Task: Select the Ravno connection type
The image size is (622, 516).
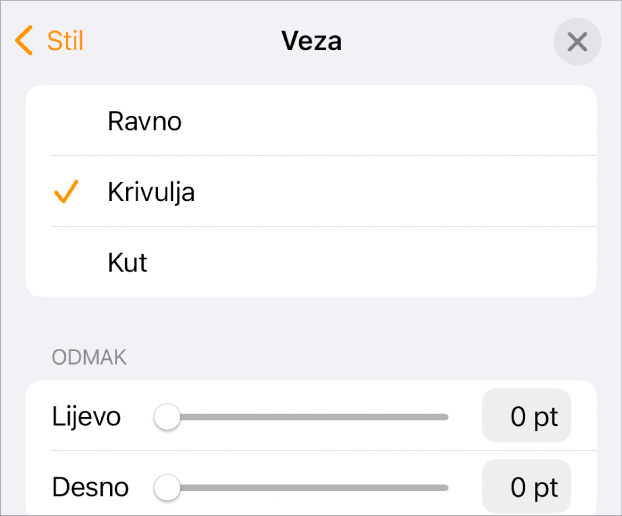Action: tap(145, 121)
